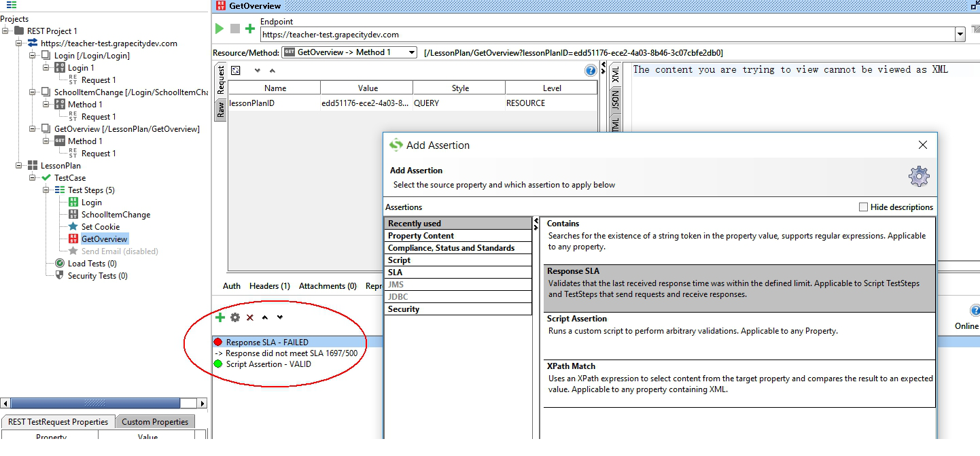Viewport: 980px width, 456px height.
Task: Click the green status dot of Script Assertion
Action: (x=218, y=364)
